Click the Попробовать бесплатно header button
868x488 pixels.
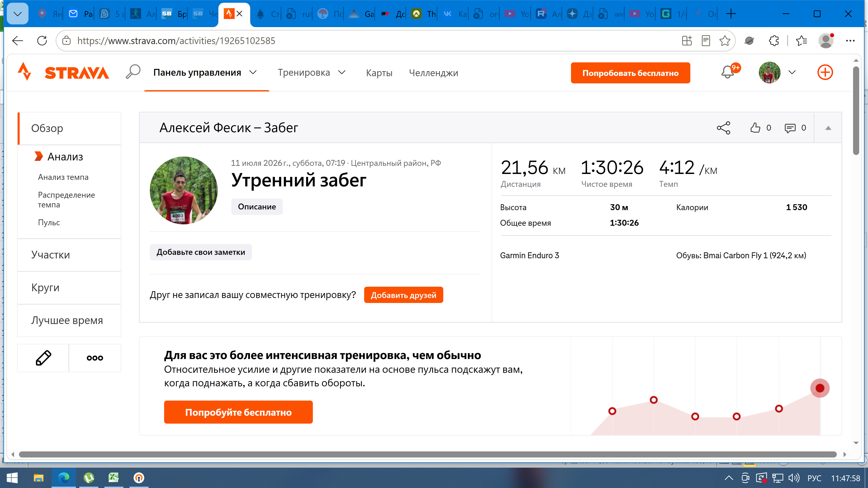coord(630,73)
